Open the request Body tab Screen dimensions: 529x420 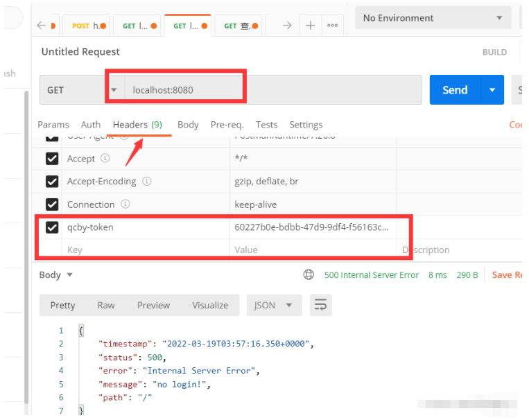coord(188,125)
